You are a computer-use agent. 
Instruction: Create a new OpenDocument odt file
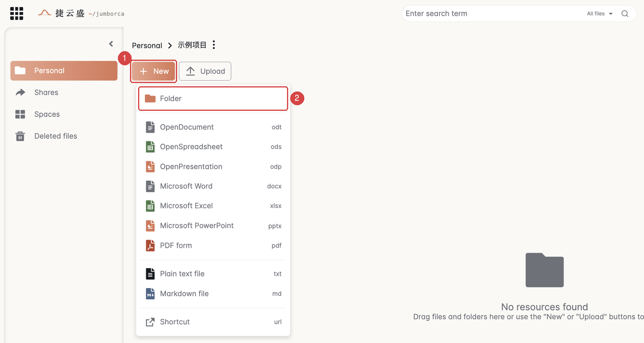[213, 127]
